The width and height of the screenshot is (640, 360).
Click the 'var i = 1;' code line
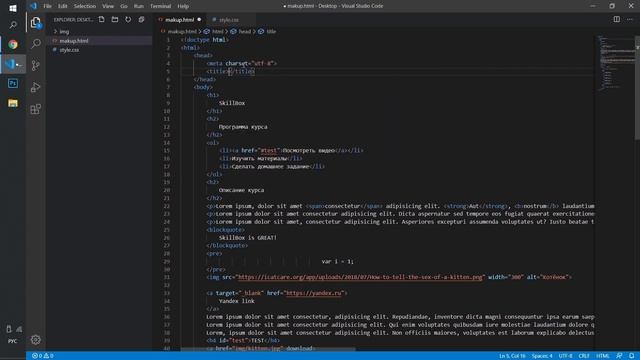pyautogui.click(x=338, y=261)
